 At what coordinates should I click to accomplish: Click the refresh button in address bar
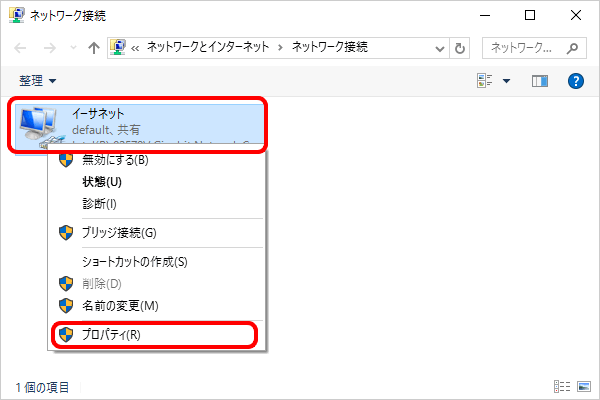460,47
